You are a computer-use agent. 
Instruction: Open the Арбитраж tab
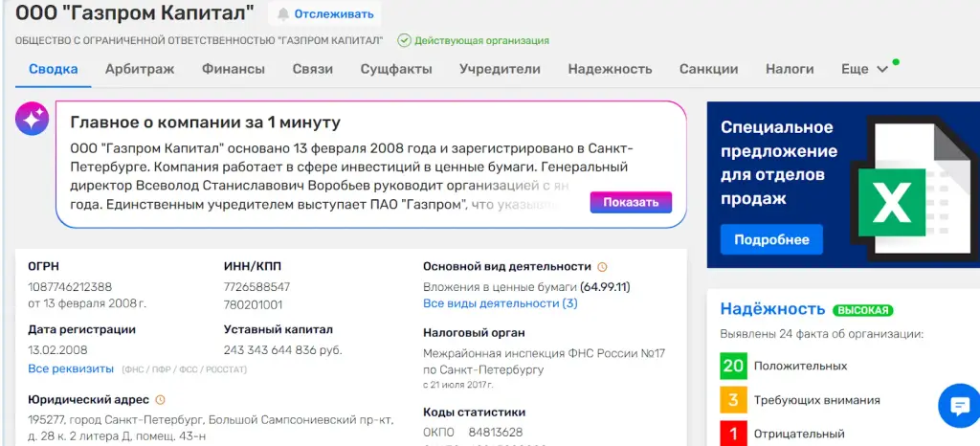coord(140,69)
